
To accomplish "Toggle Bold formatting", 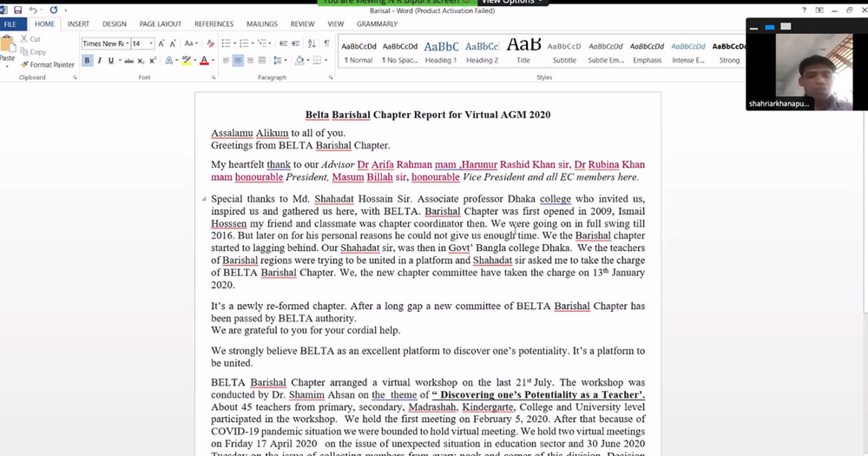I will (87, 61).
